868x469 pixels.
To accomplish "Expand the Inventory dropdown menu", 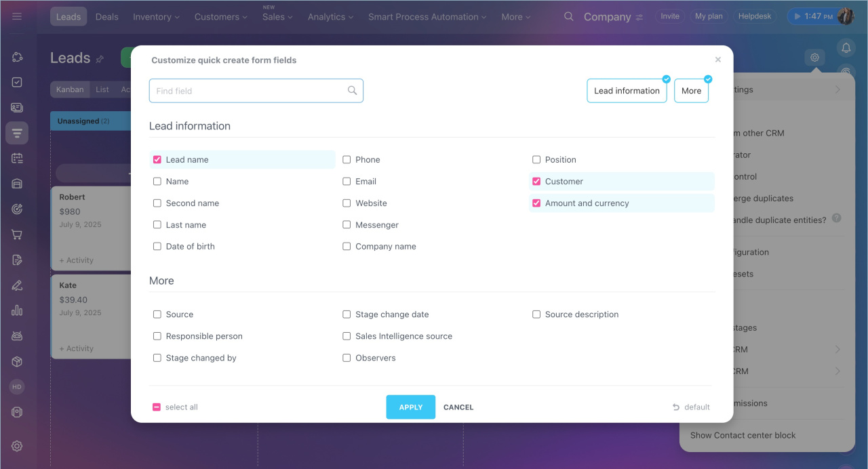I will (156, 17).
